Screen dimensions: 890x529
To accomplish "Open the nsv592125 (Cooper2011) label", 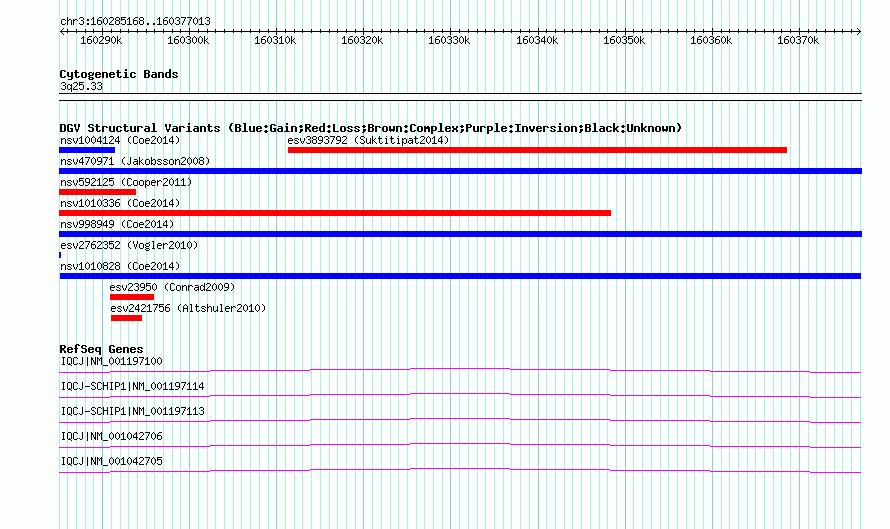I will coord(126,182).
